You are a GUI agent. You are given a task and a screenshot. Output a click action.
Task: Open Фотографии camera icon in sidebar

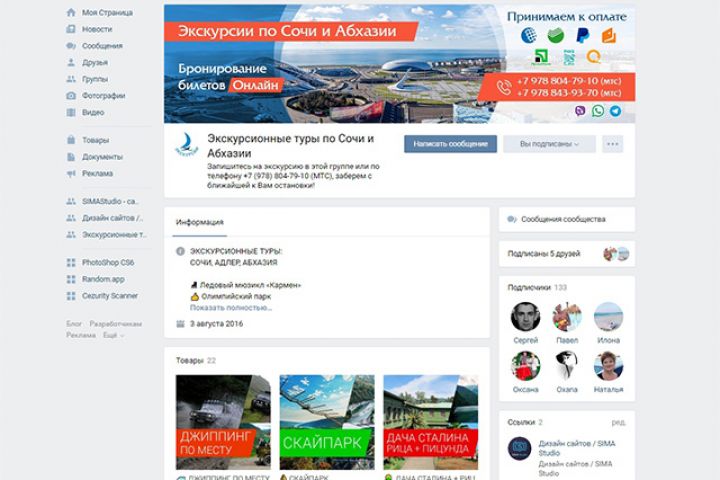click(71, 96)
